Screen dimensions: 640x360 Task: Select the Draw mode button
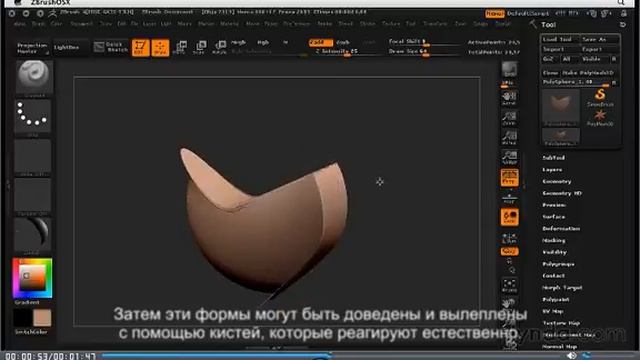160,48
